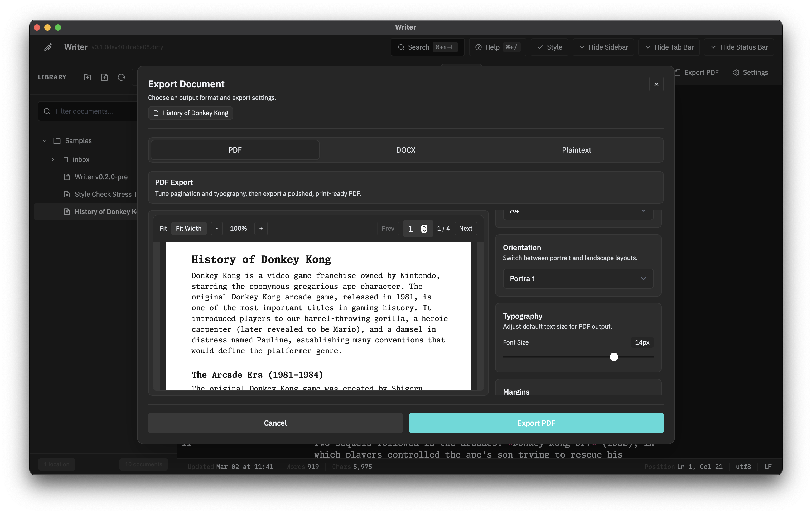Expand the inbox folder
812x514 pixels.
(53, 159)
